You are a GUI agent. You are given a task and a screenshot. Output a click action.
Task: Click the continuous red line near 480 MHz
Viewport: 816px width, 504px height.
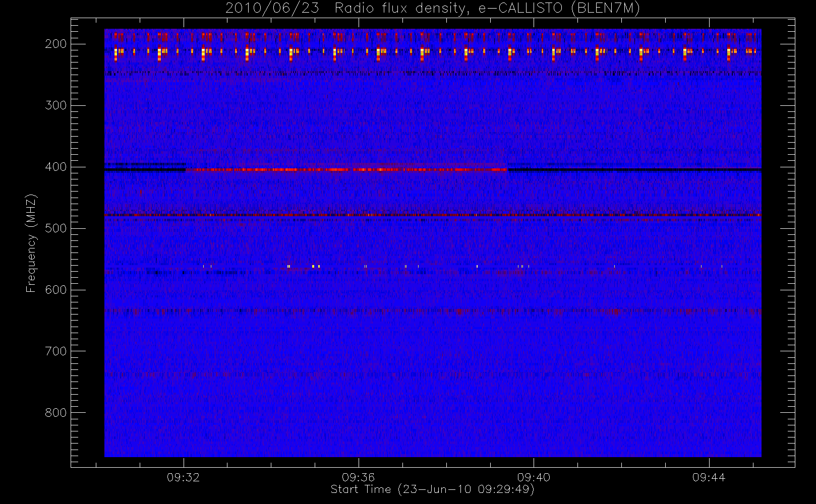tap(433, 215)
